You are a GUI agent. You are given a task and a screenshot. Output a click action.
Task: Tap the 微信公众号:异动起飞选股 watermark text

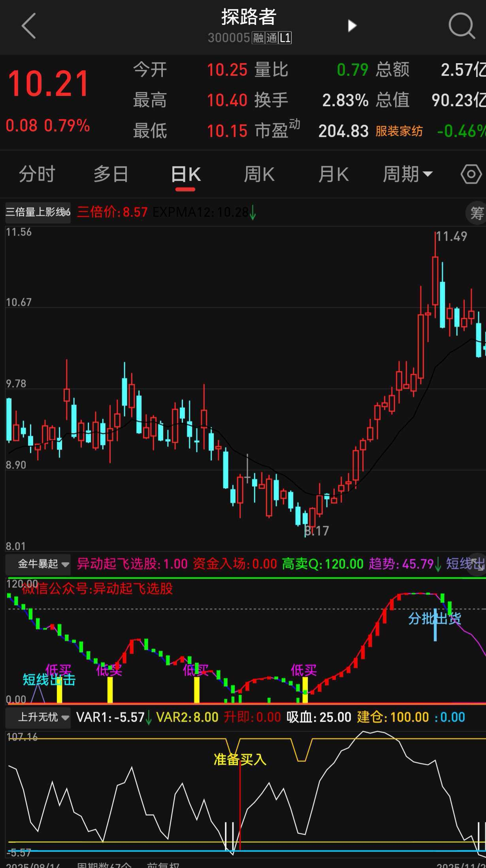pos(98,589)
